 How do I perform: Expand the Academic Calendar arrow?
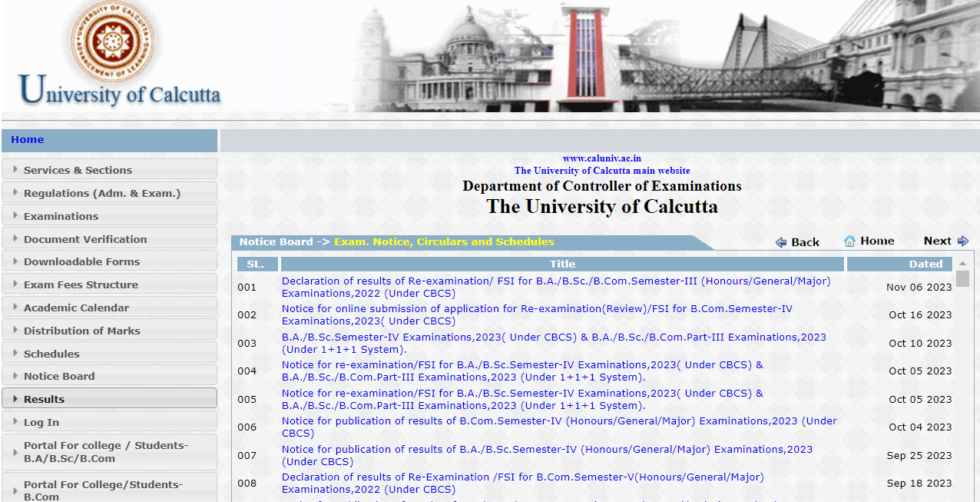pyautogui.click(x=15, y=308)
